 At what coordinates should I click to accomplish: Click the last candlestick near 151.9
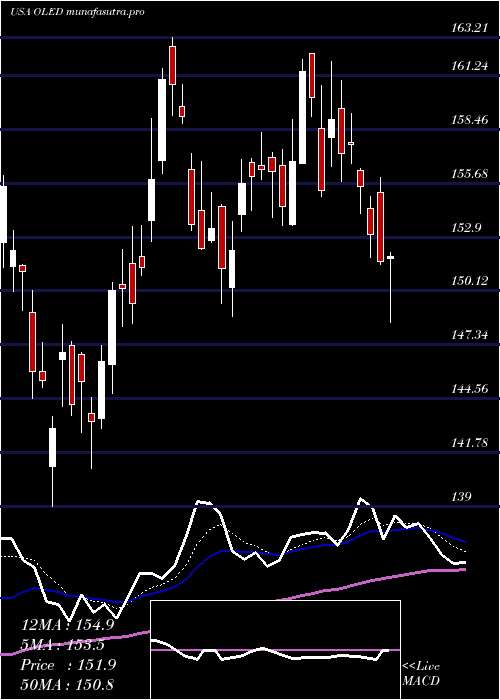pos(391,288)
